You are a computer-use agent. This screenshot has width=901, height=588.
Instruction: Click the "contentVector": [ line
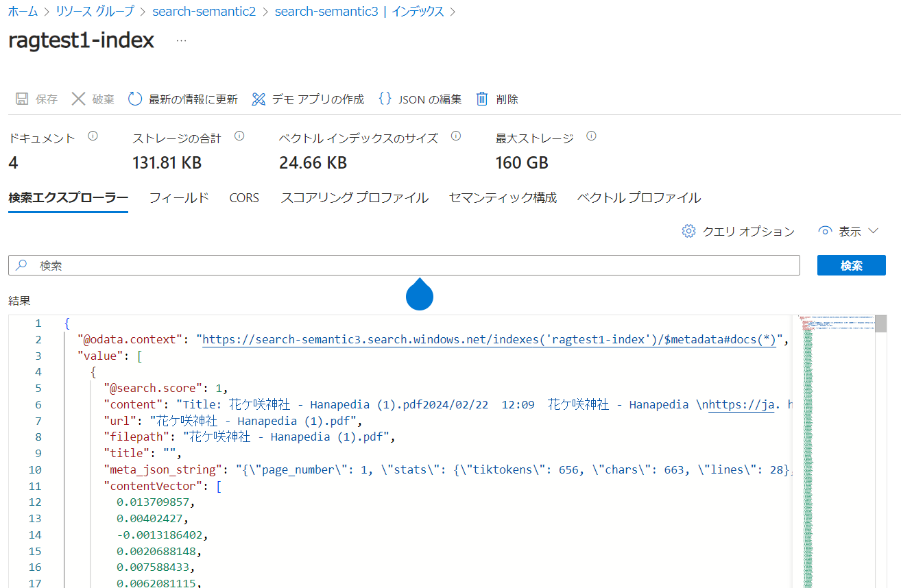coord(162,486)
